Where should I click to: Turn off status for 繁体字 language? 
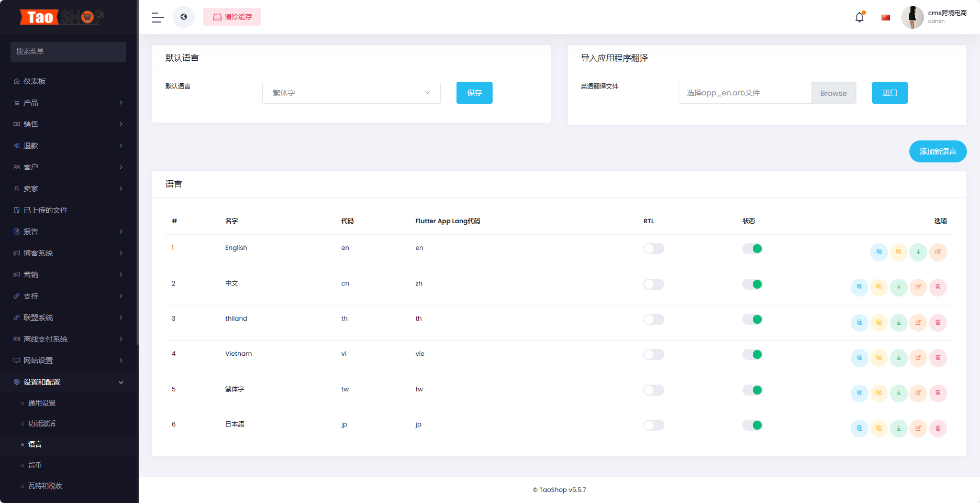[752, 390]
